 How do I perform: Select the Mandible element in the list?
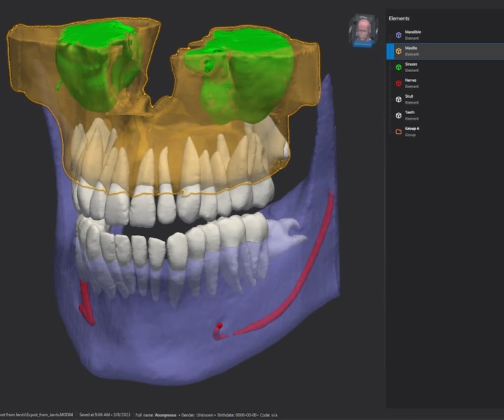[x=413, y=32]
